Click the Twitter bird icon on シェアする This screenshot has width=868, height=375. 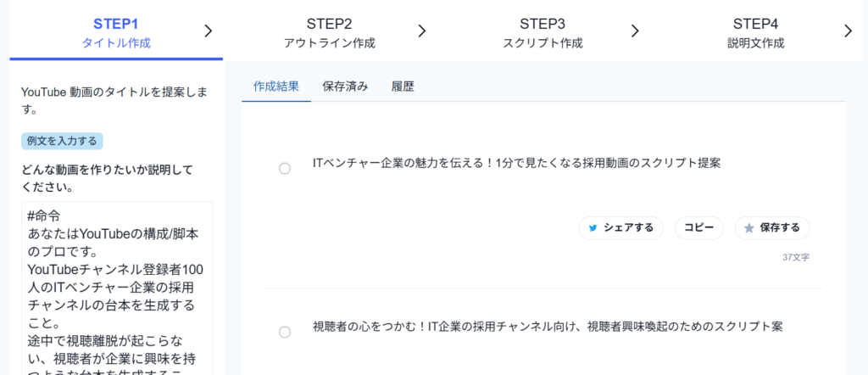593,228
